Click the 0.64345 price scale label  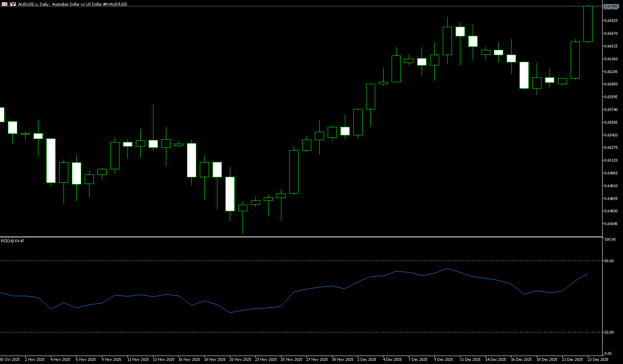[611, 224]
